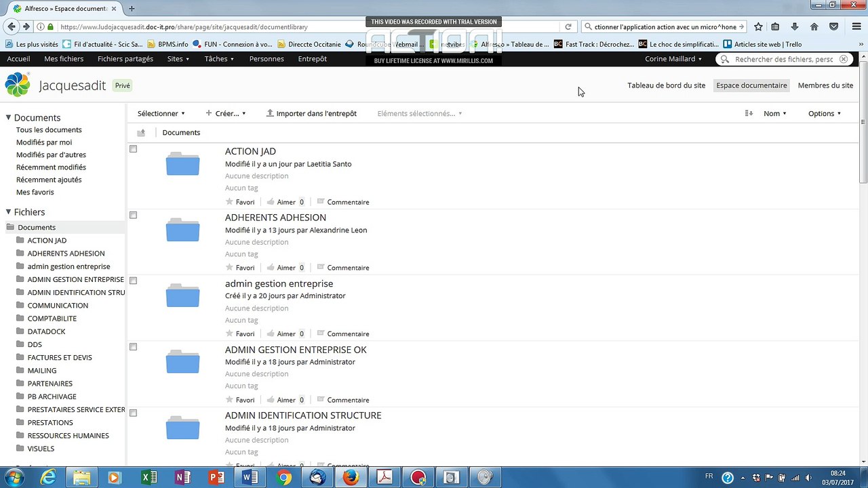Viewport: 868px width, 488px height.
Task: Open Personnes in the top menu
Action: click(x=267, y=59)
